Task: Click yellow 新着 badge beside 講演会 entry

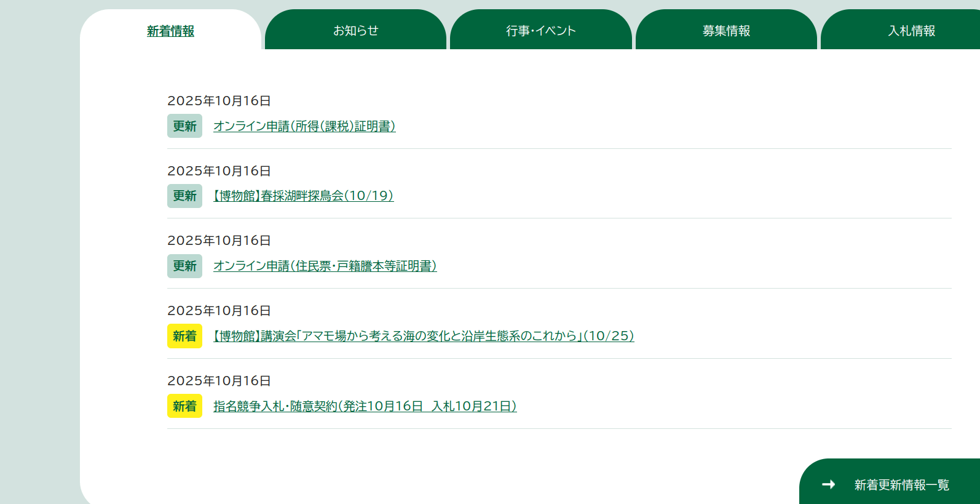Action: (184, 336)
